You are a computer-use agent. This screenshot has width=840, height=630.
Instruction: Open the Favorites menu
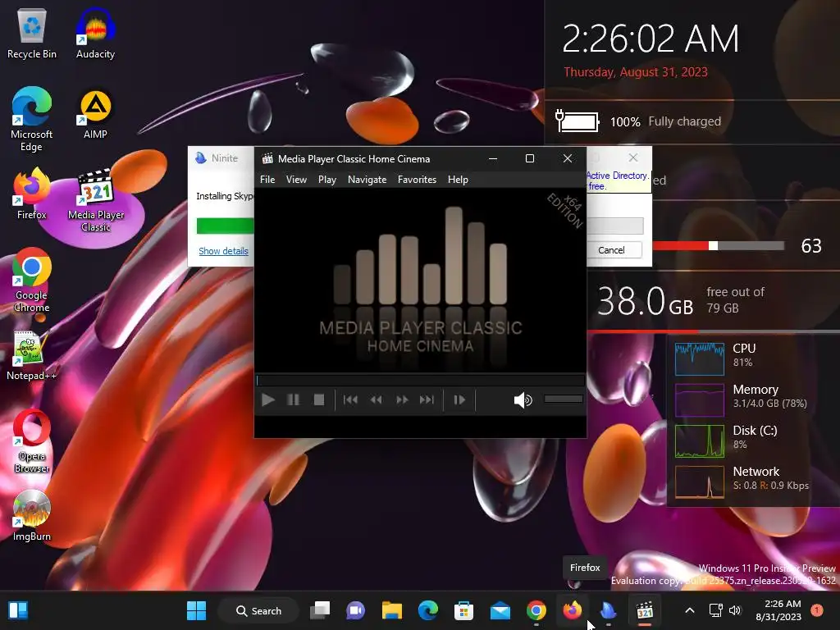(417, 180)
